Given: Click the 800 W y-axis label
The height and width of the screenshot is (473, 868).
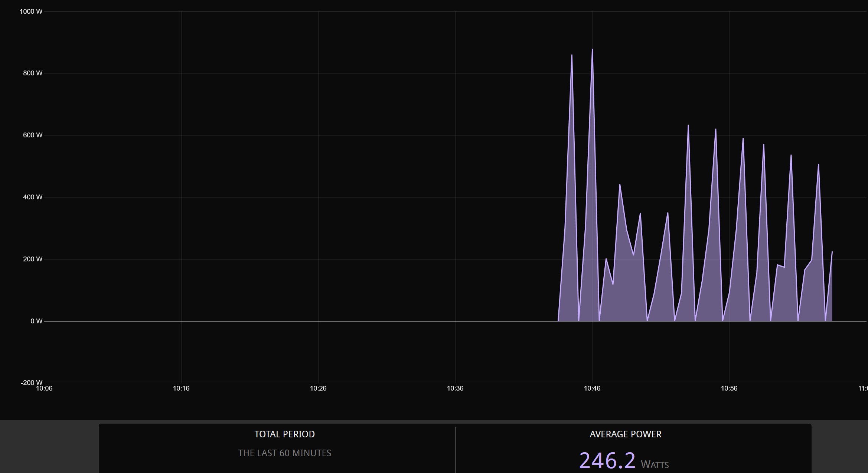Looking at the screenshot, I should [x=33, y=73].
